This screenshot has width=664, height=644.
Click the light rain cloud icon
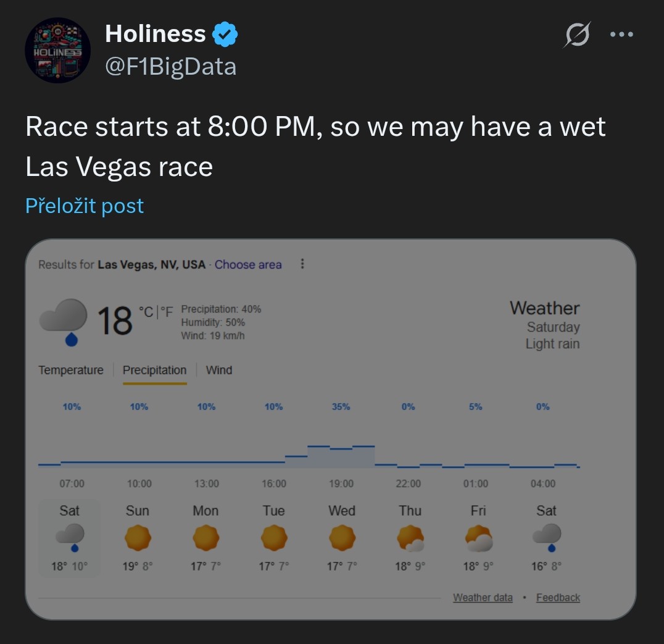(x=64, y=321)
